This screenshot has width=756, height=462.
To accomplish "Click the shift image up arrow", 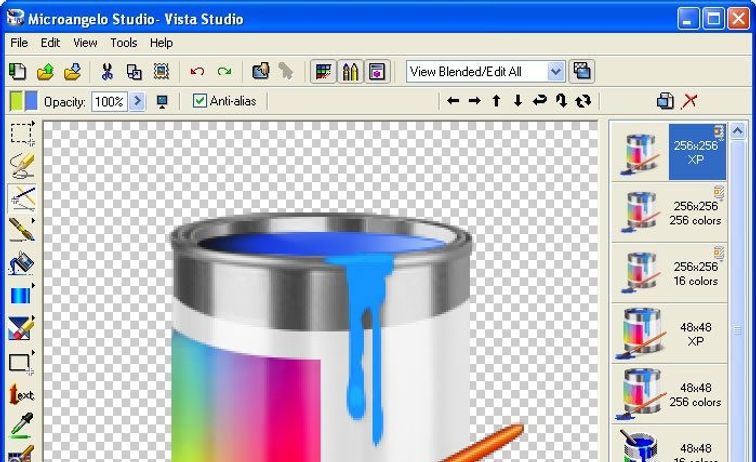I will tap(496, 101).
